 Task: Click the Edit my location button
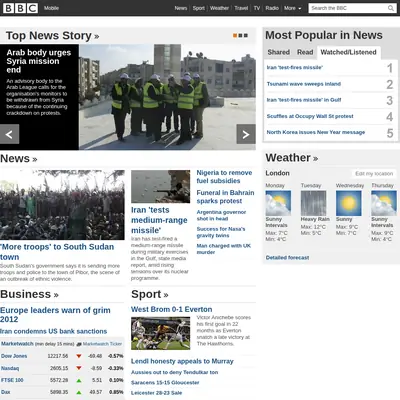(374, 174)
